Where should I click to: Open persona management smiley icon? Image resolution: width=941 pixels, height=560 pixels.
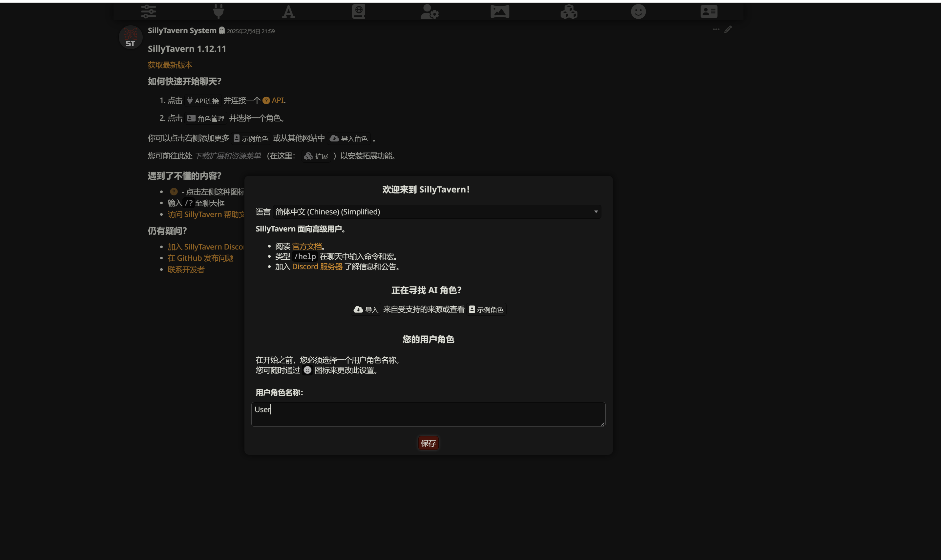638,11
